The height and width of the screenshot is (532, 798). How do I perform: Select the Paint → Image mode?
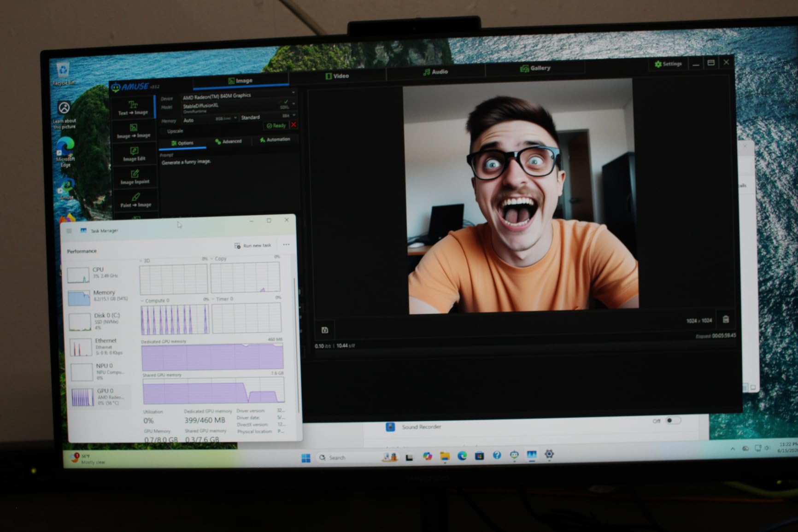tap(135, 200)
